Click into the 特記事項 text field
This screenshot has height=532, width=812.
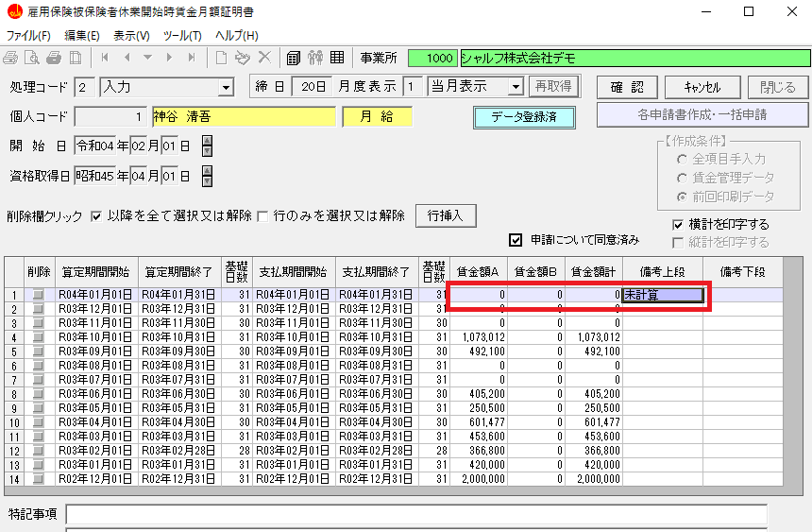tap(415, 514)
